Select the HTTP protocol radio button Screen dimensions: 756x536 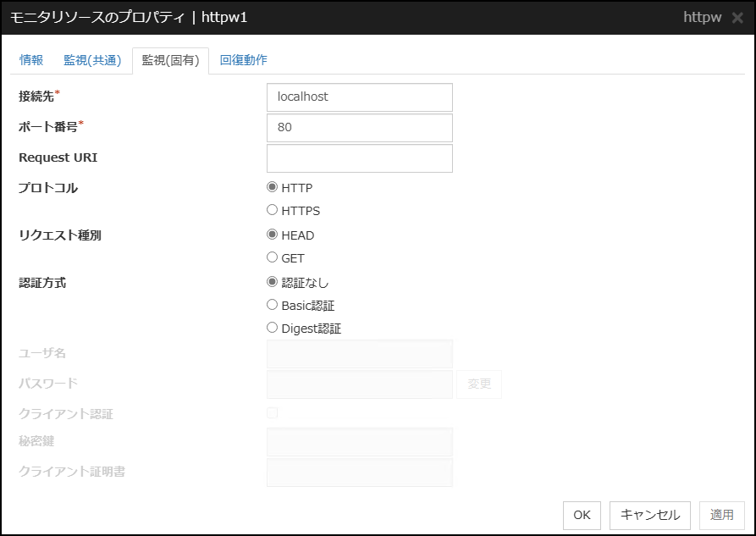pos(273,188)
